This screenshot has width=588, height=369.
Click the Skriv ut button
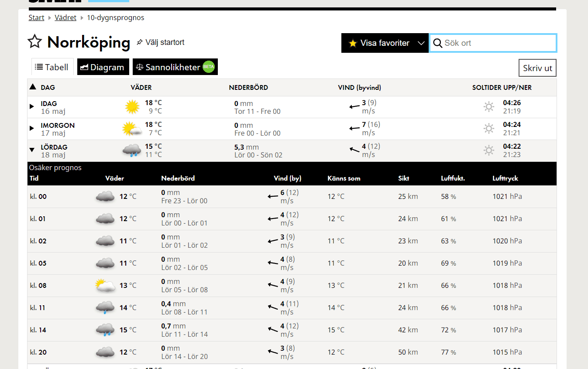pyautogui.click(x=537, y=68)
